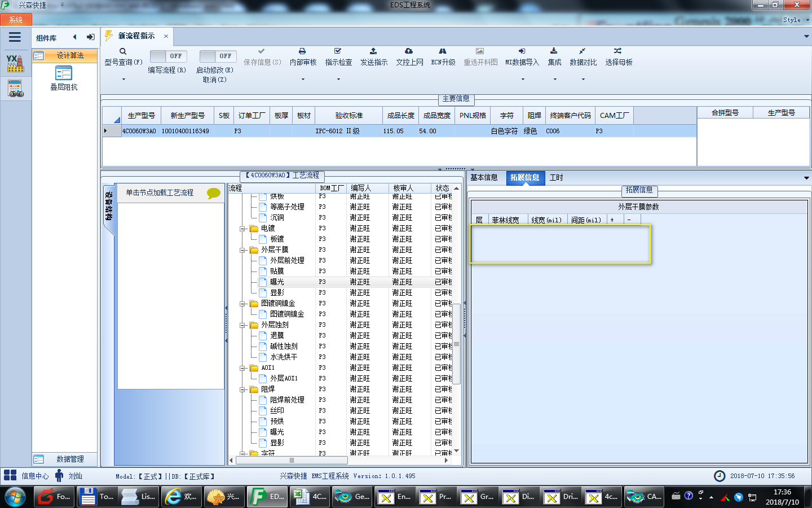Viewport: 812px width, 508px height.
Task: Switch to the 基本信息 tab
Action: (x=484, y=177)
